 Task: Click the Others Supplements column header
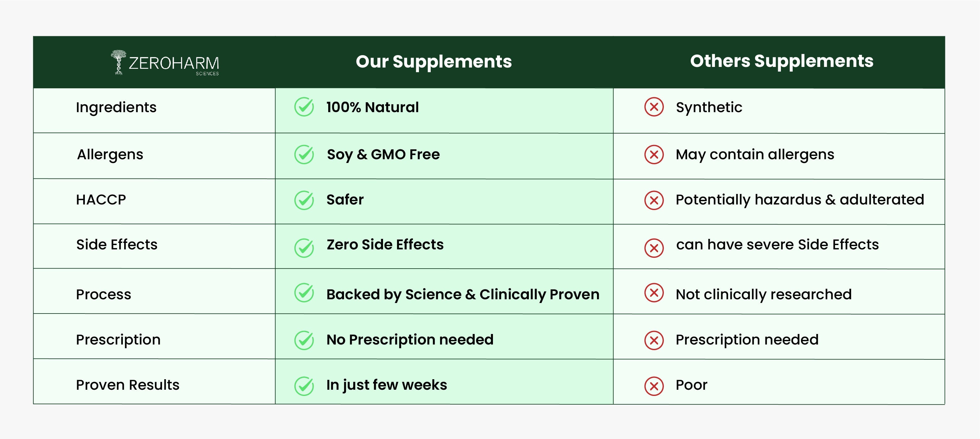pos(782,61)
